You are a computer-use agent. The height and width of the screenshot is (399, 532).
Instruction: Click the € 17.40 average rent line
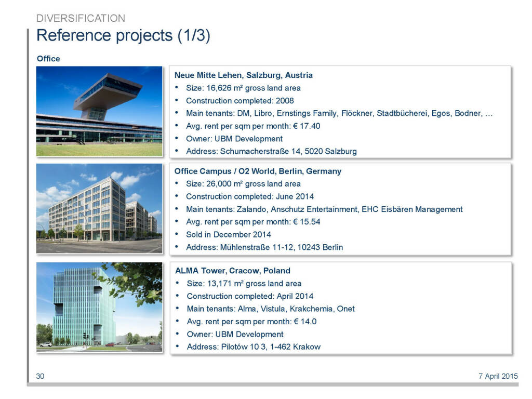(253, 126)
